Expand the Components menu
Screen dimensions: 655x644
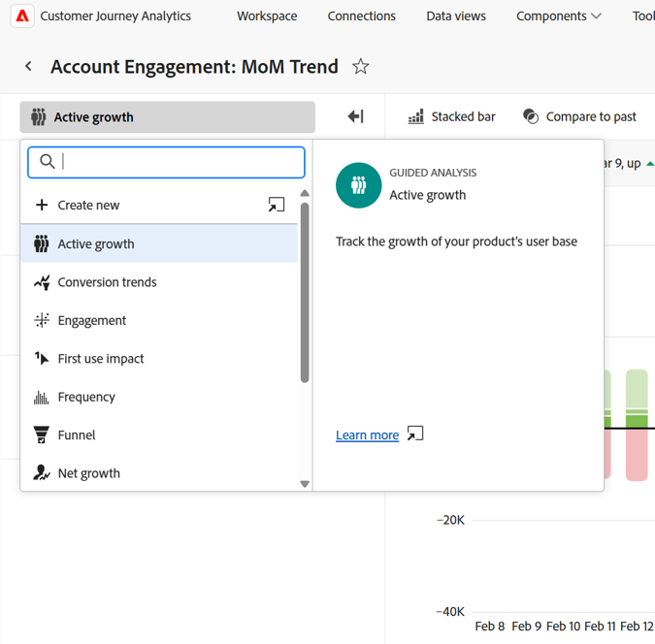(559, 16)
